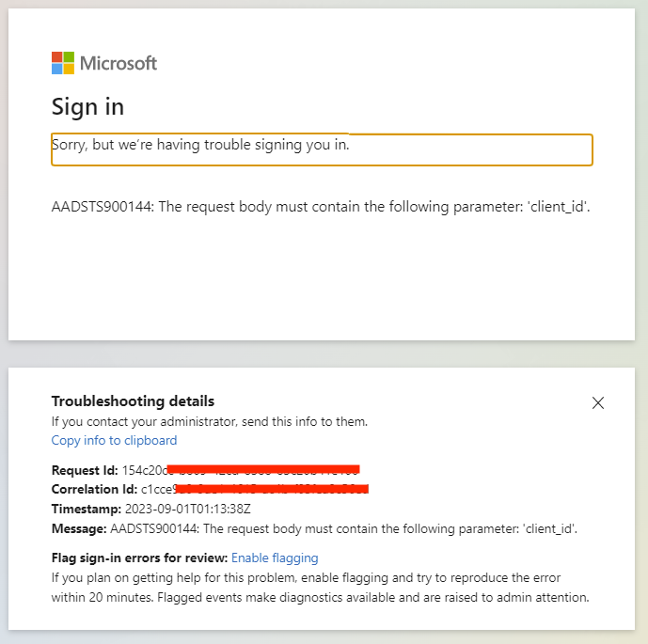Focus the highlighted sorry error message box
The height and width of the screenshot is (644, 648).
(x=322, y=149)
